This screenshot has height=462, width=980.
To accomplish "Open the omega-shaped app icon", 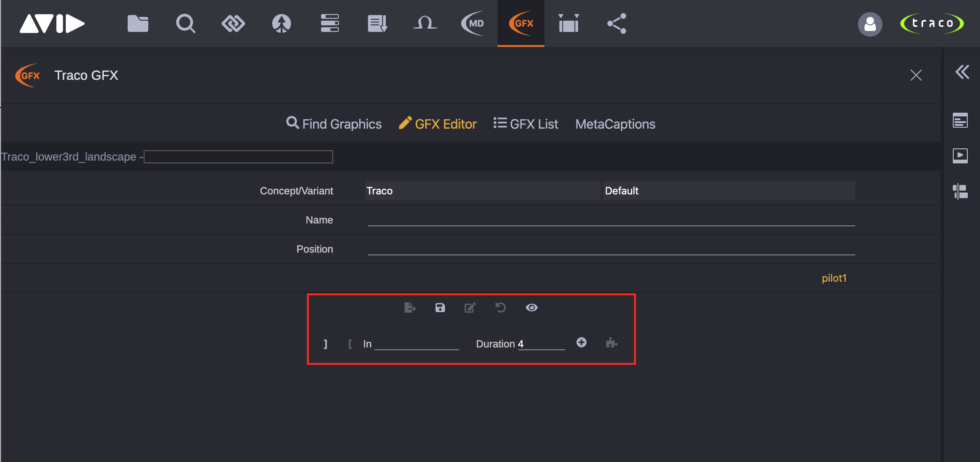I will tap(425, 23).
